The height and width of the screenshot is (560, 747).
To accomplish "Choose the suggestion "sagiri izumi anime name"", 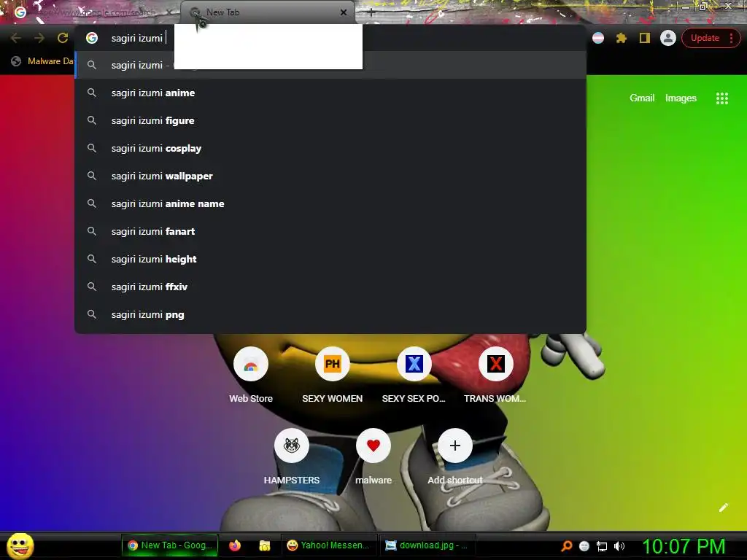I will [330, 204].
